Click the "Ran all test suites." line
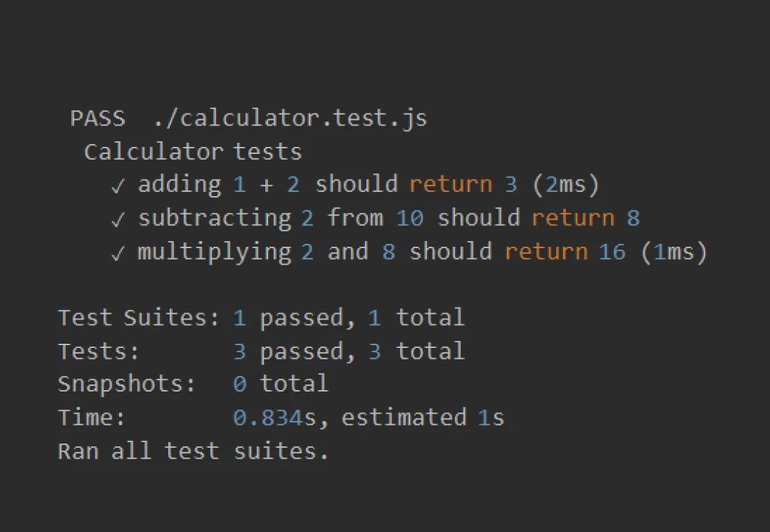Viewport: 770px width, 532px height. (x=193, y=451)
